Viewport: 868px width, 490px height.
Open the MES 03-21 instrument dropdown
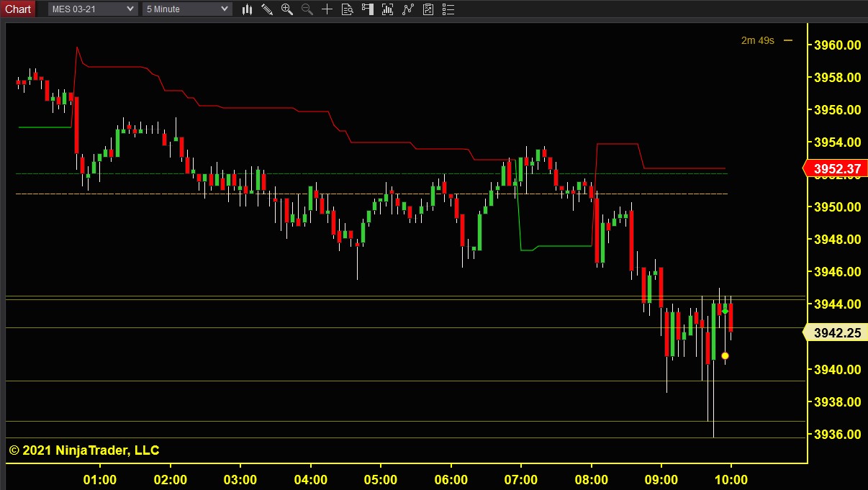pyautogui.click(x=93, y=9)
